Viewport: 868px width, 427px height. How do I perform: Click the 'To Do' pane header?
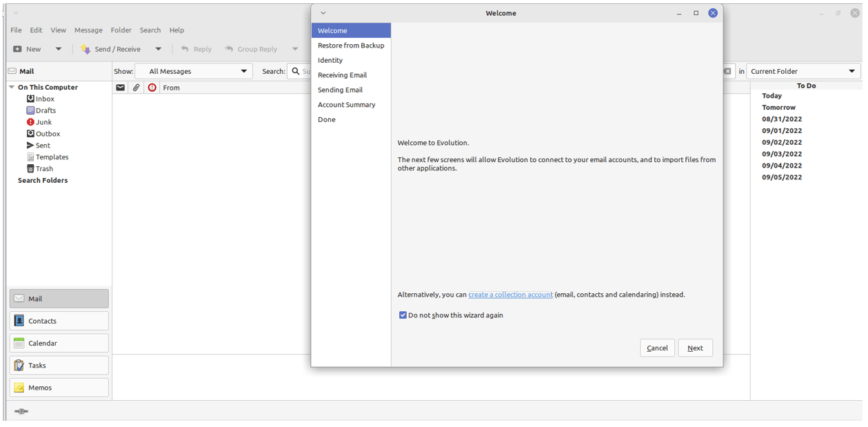coord(806,86)
